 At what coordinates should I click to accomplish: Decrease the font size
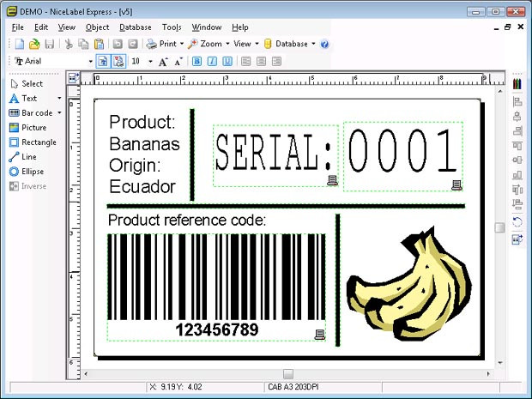click(178, 62)
